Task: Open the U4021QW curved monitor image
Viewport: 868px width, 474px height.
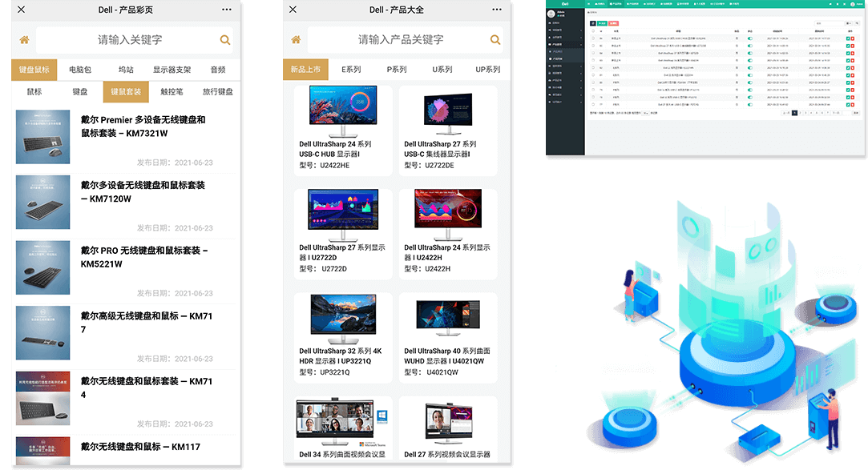Action: 448,319
